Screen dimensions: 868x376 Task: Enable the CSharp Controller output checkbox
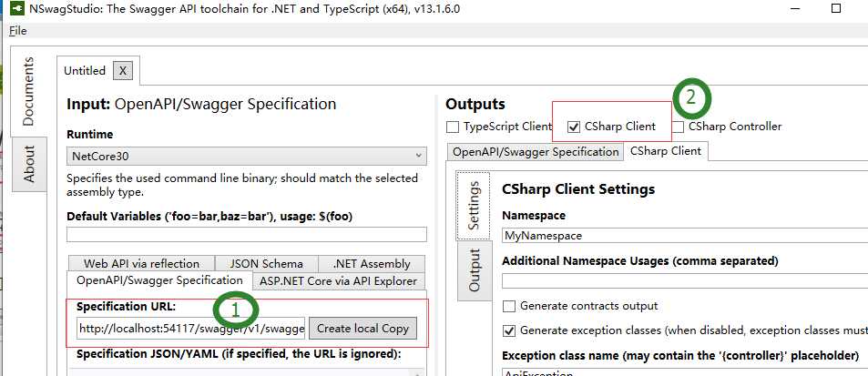(679, 127)
